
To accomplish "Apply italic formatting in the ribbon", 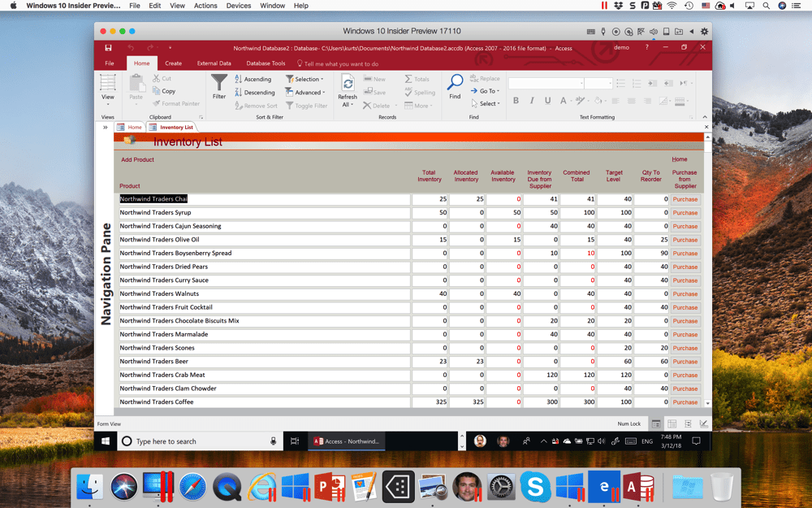I will pyautogui.click(x=530, y=100).
